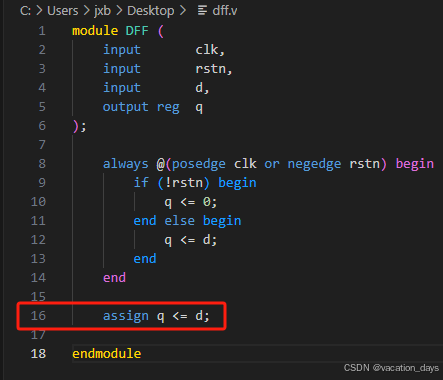Click the if keyword on line 9
443x380 pixels.
(x=141, y=183)
